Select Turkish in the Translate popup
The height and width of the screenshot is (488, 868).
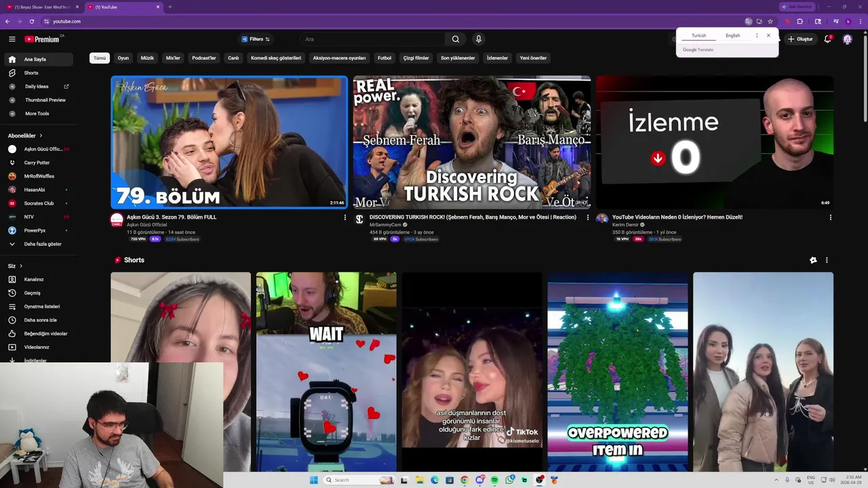coord(698,35)
